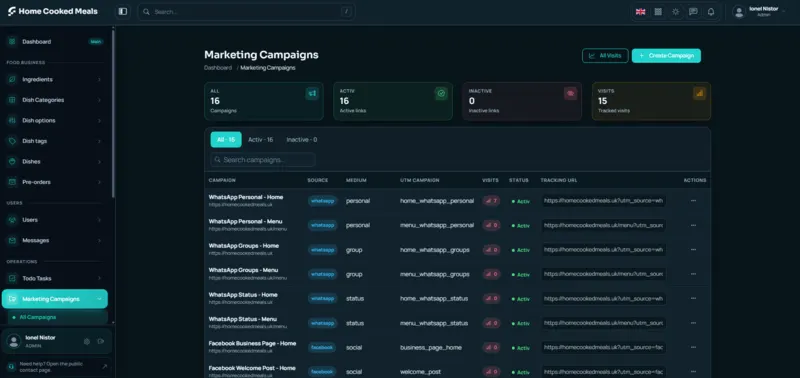Expand the Users chevron
800x378 pixels.
point(99,220)
